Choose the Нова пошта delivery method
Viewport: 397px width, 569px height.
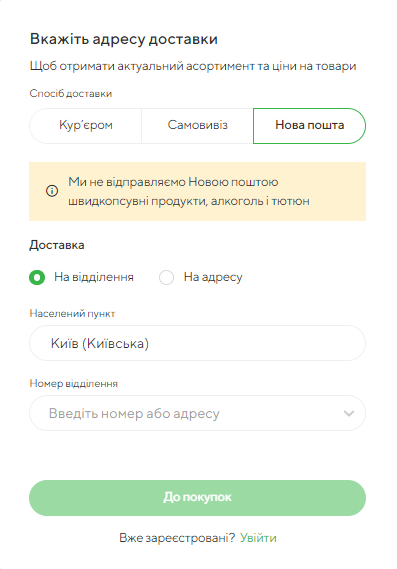pos(309,126)
